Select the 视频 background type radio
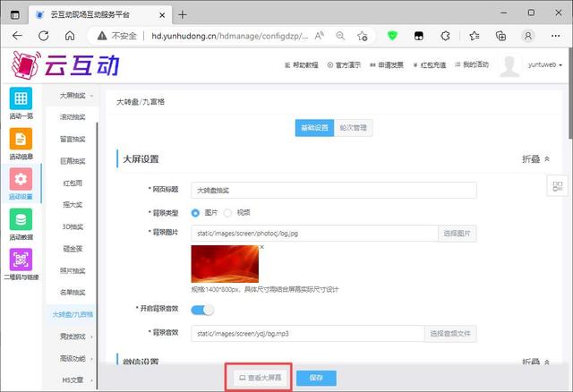 [x=227, y=213]
